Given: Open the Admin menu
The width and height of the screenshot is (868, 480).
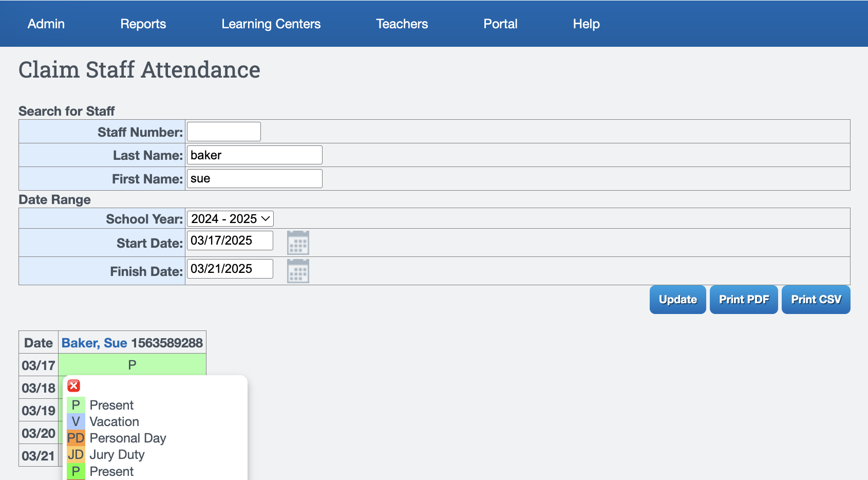Looking at the screenshot, I should click(46, 24).
